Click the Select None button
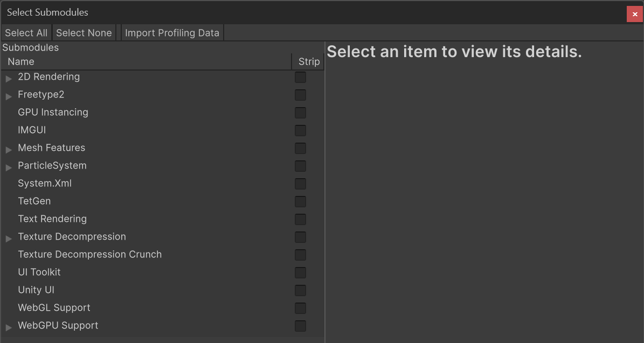The height and width of the screenshot is (343, 644). click(84, 32)
